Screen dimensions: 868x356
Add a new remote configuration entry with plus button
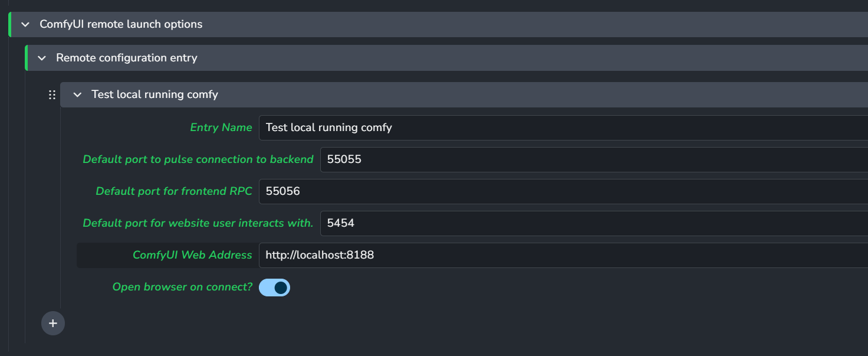[x=53, y=324]
